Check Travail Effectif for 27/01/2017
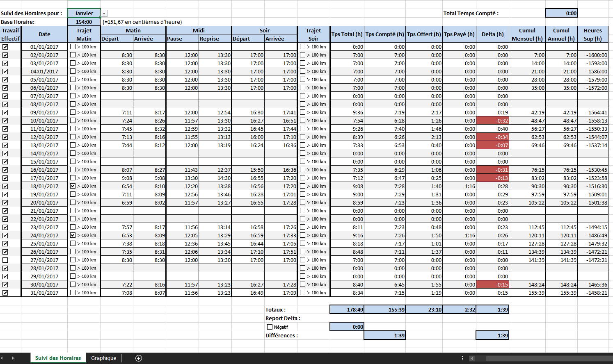 click(x=5, y=260)
